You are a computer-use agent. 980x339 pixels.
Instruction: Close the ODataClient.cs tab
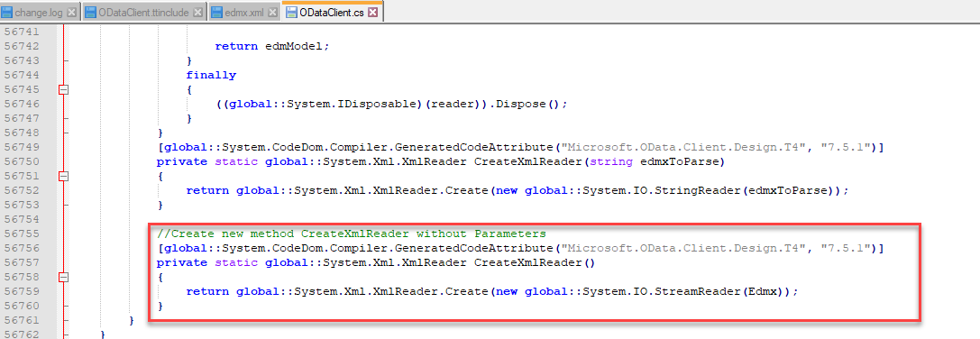pyautogui.click(x=372, y=12)
